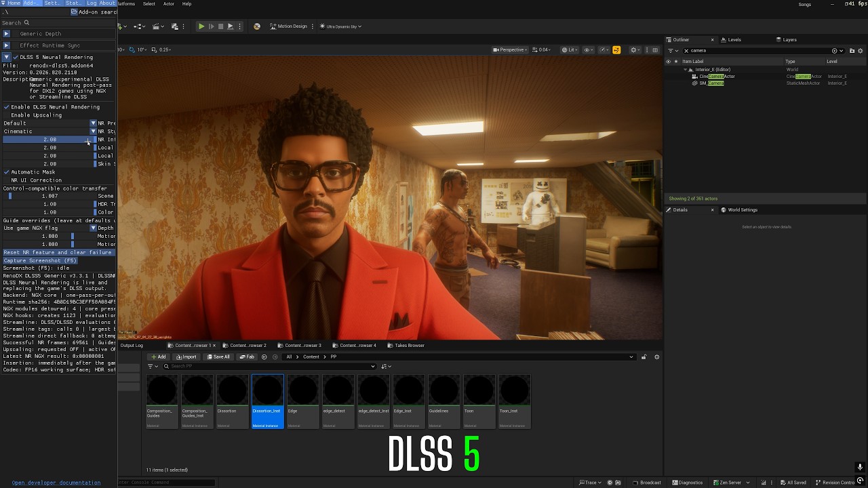Adjust the Scene 1.007 slider

coord(50,196)
